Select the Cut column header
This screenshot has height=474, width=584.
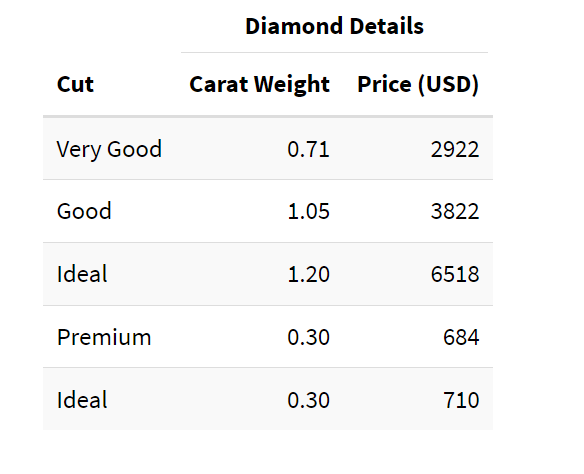[75, 84]
